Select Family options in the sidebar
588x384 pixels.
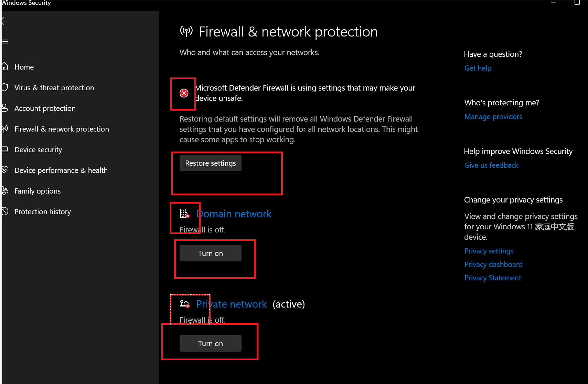[38, 191]
